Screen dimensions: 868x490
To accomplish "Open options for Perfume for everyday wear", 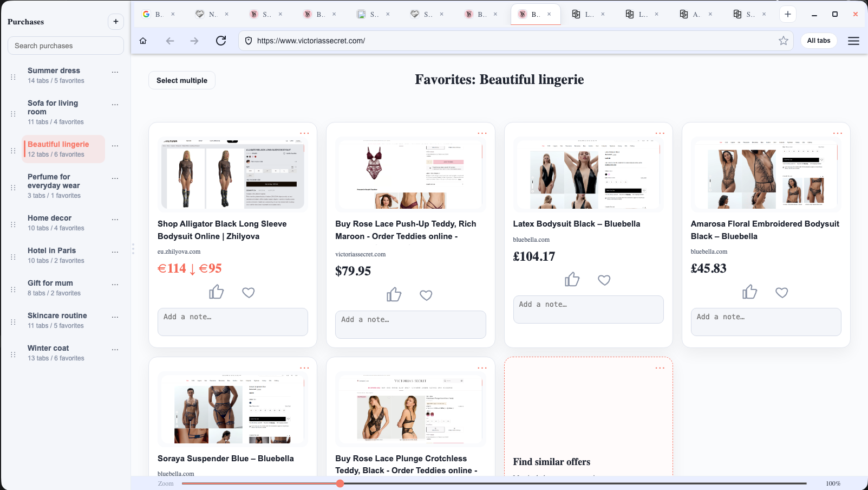I will 115,178.
